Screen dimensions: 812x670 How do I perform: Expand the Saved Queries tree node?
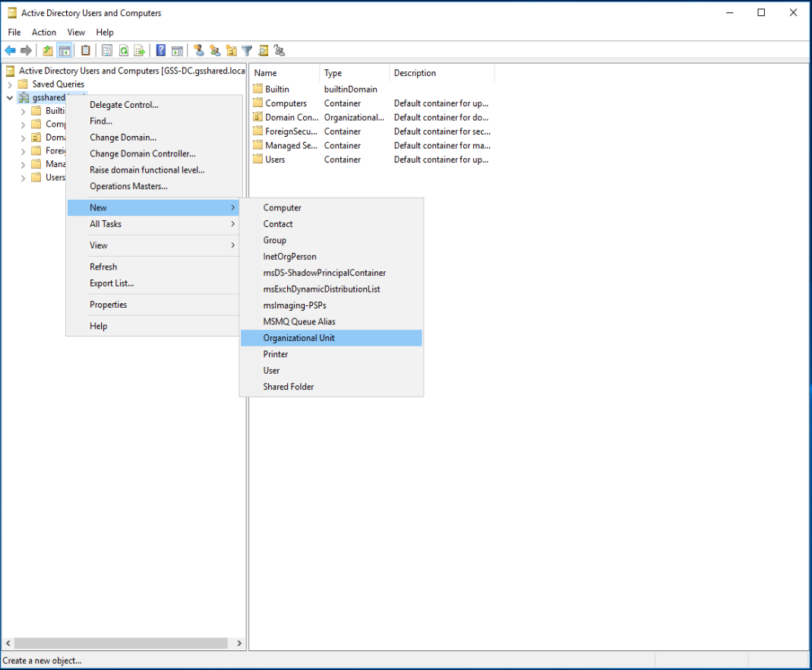10,84
